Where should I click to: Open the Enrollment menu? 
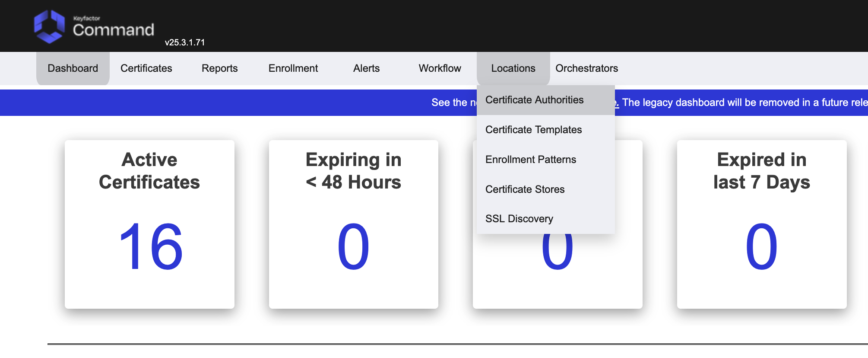click(x=293, y=68)
